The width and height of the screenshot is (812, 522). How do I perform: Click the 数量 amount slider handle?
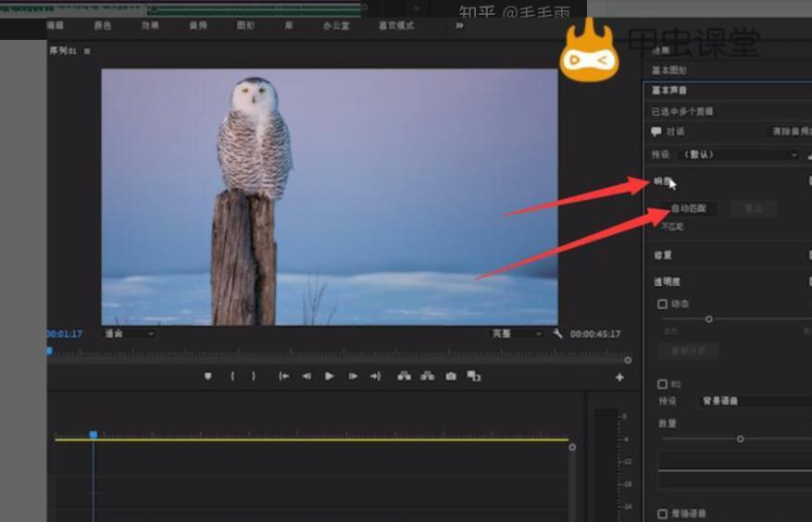click(740, 439)
